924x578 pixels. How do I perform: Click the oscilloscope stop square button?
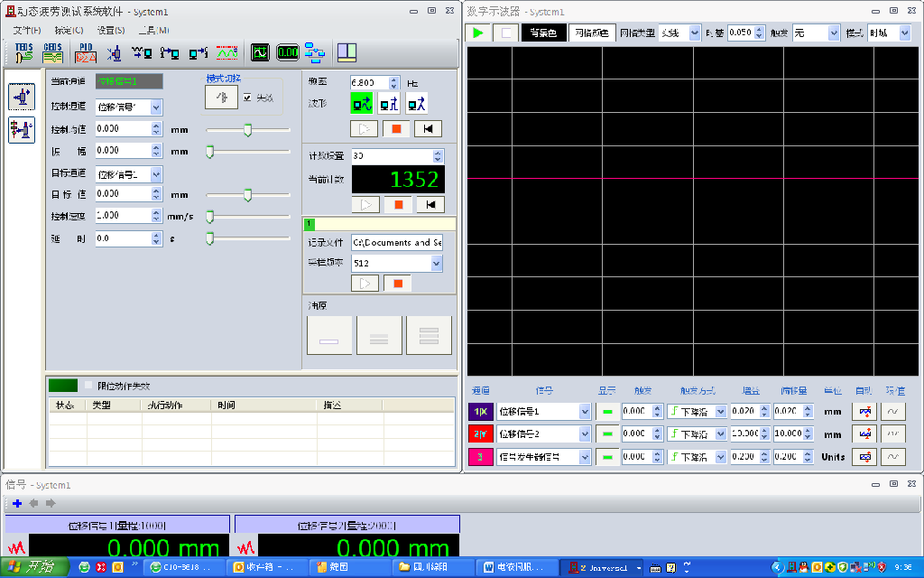[506, 33]
